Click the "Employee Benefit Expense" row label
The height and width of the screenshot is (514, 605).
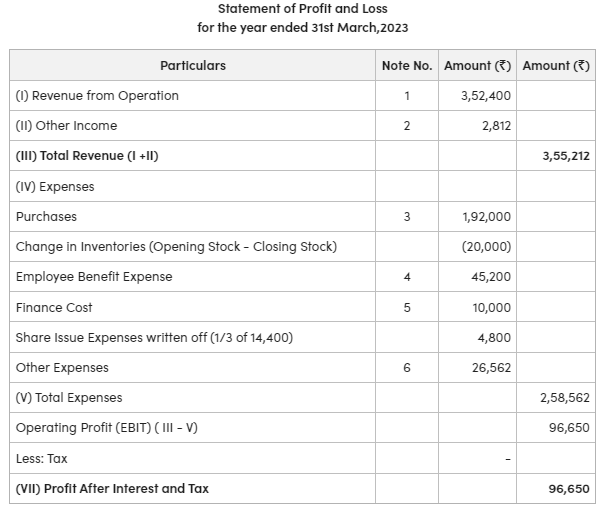94,277
